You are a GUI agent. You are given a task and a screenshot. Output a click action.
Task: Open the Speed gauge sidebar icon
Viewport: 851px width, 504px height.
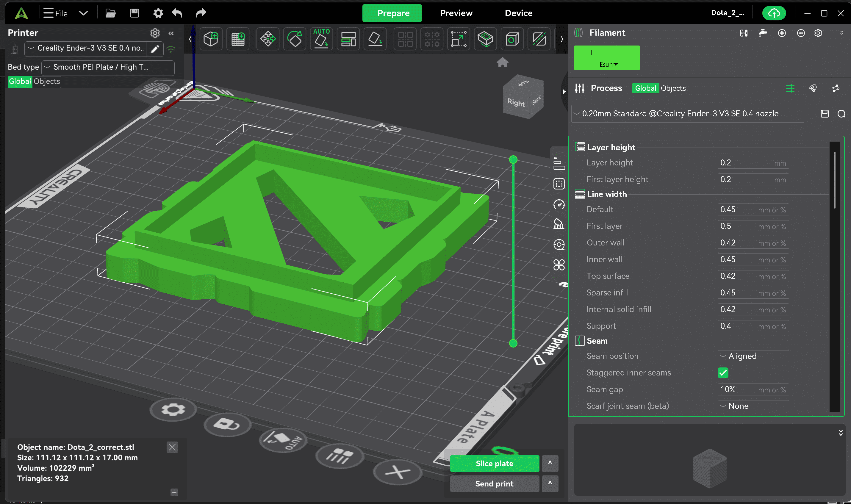point(559,204)
